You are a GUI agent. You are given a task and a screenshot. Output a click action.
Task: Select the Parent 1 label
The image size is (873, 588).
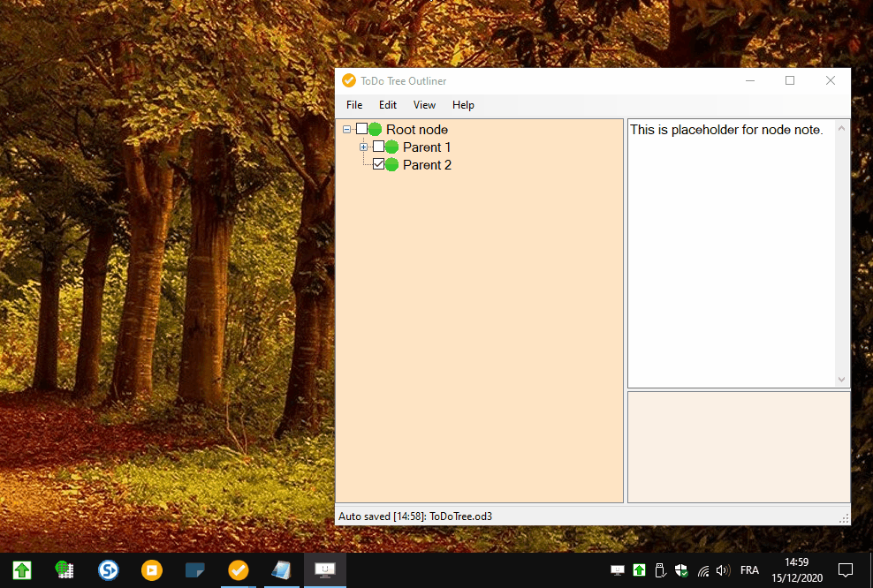click(x=427, y=147)
